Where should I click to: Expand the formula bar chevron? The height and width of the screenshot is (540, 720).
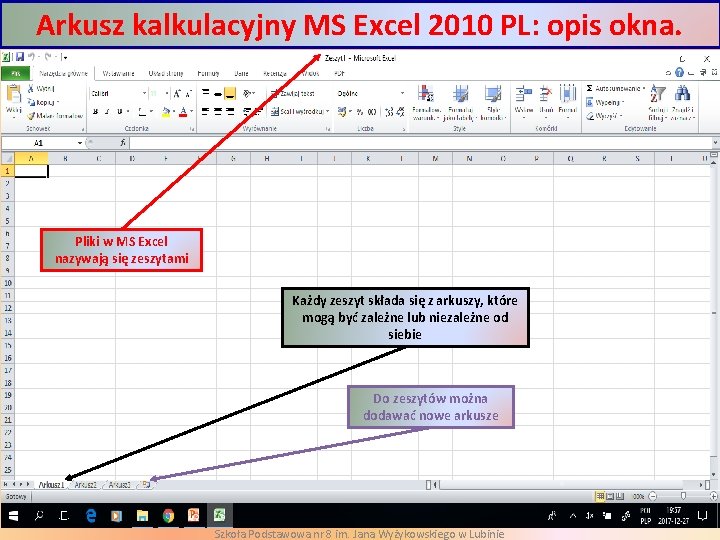(x=715, y=143)
